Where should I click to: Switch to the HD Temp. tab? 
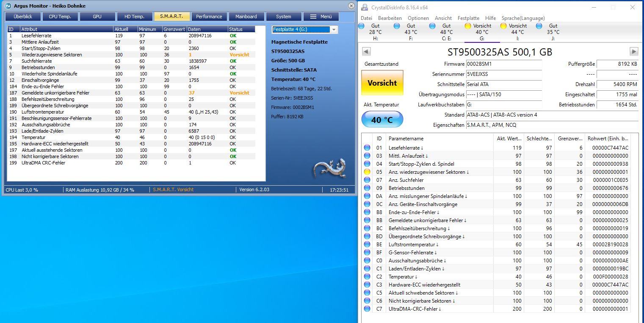(x=135, y=17)
